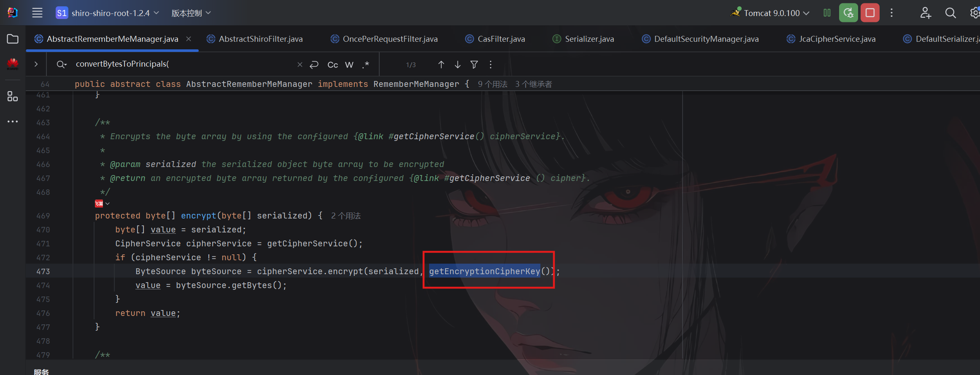Switch to OncePerRequestFilter.java tab
This screenshot has width=980, height=375.
coord(384,39)
